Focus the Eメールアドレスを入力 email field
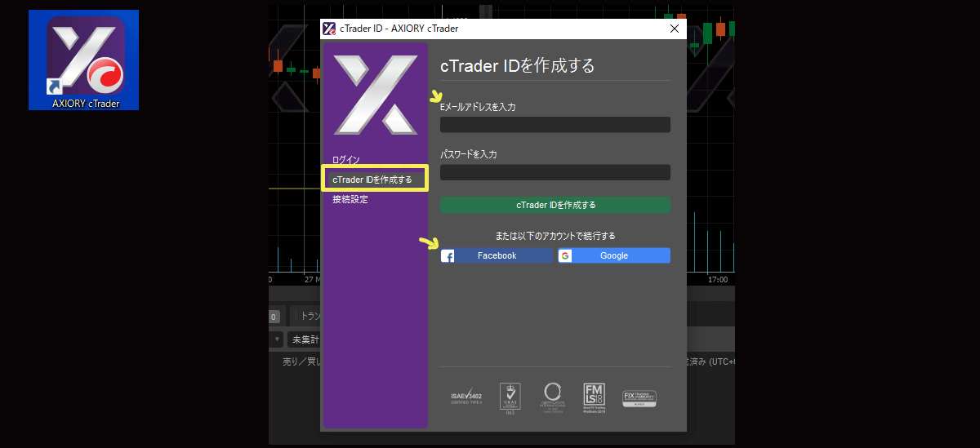 555,125
